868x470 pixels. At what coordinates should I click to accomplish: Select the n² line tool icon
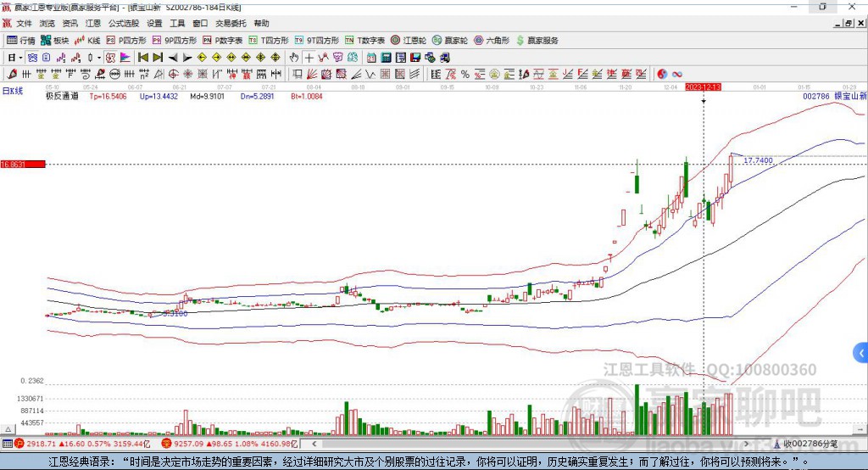[144, 75]
